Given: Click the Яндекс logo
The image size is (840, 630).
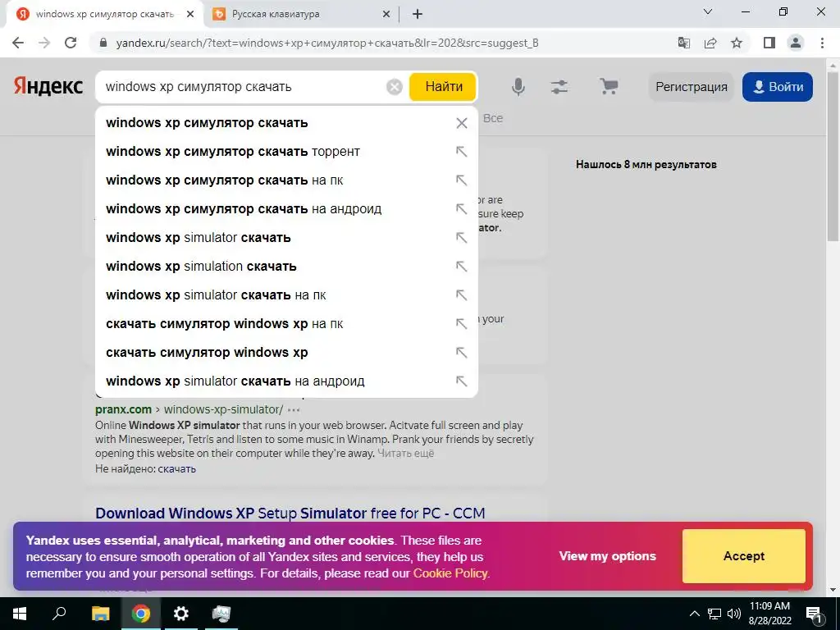Looking at the screenshot, I should pyautogui.click(x=48, y=86).
